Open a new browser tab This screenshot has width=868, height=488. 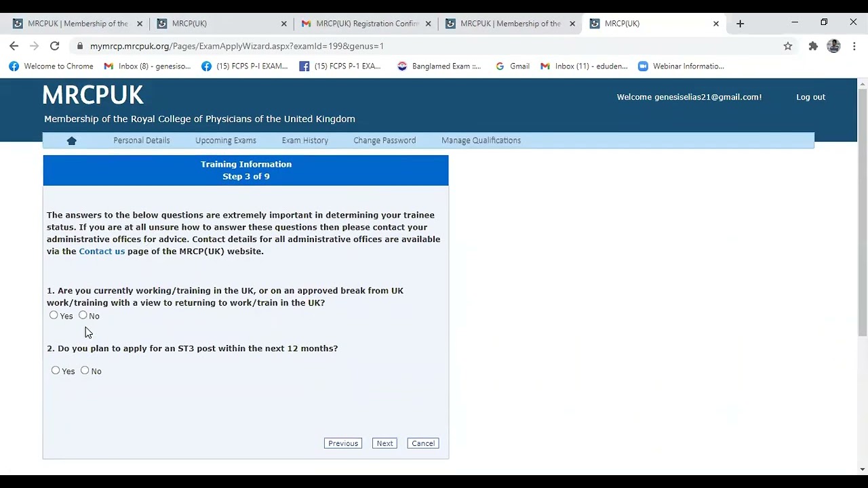pos(740,24)
